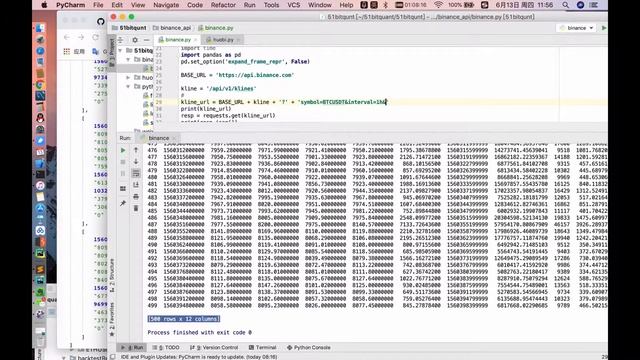This screenshot has height=360, width=640.
Task: Click 'Process finished with exit code 0' text
Action: click(200, 332)
